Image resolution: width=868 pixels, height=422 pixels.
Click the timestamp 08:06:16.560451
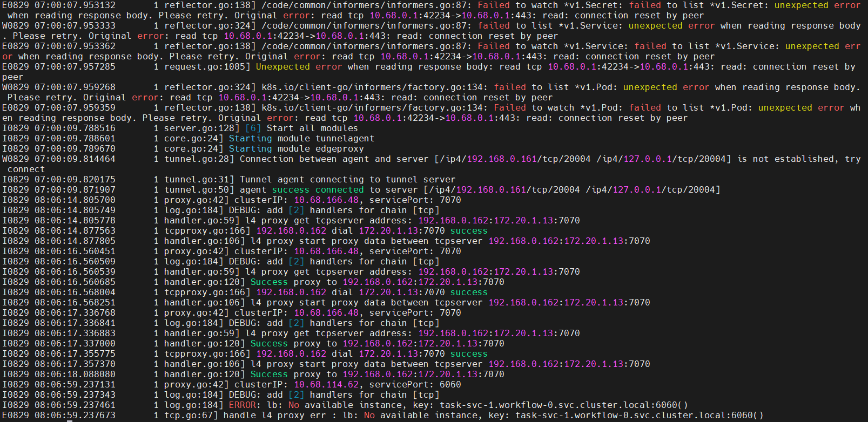click(x=75, y=251)
